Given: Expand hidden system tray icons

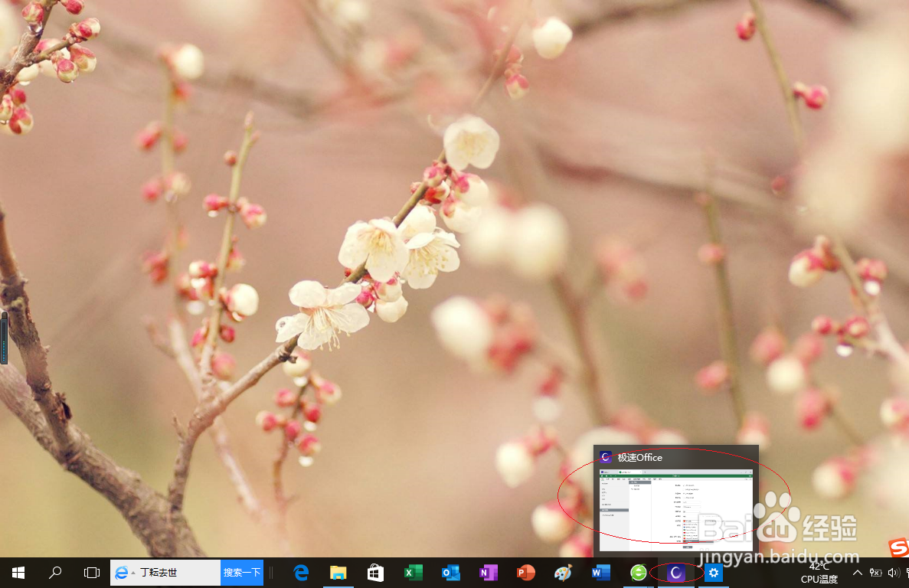Looking at the screenshot, I should pos(857,572).
